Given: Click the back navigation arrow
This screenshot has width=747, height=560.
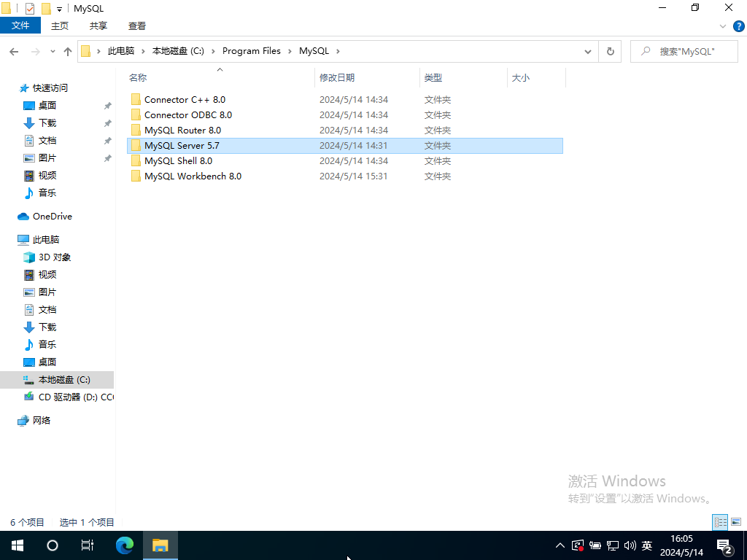Looking at the screenshot, I should [14, 52].
